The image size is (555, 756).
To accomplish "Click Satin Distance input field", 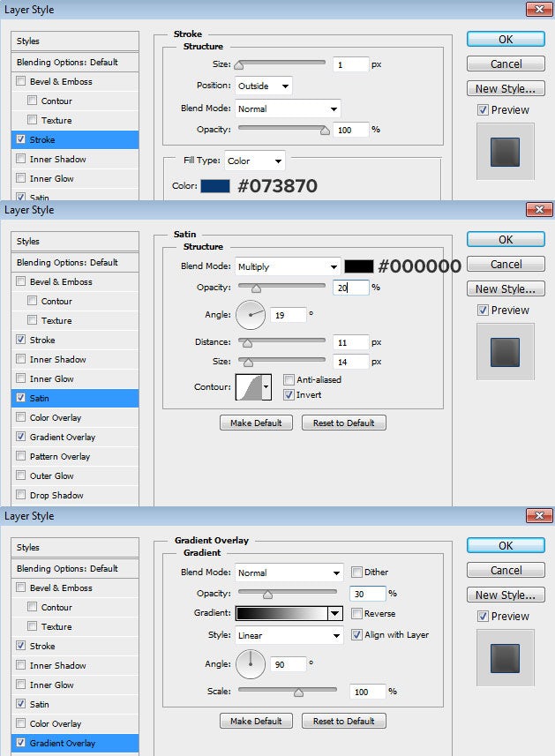I will click(x=351, y=342).
